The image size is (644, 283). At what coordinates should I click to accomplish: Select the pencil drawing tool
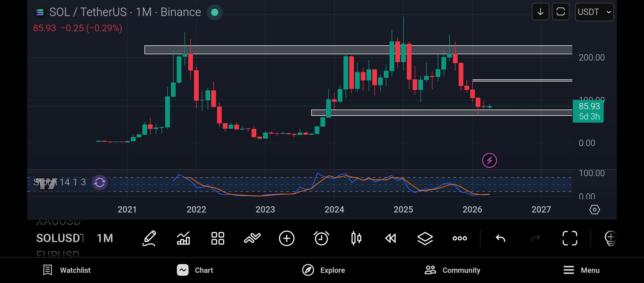point(149,238)
